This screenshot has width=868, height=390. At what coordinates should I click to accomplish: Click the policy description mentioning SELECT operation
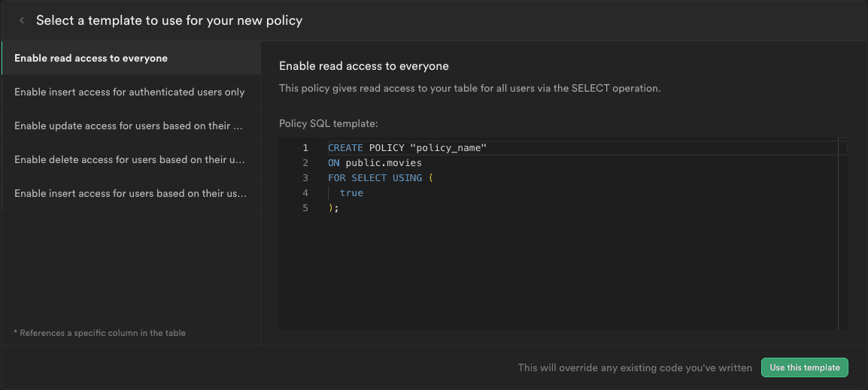pos(469,88)
